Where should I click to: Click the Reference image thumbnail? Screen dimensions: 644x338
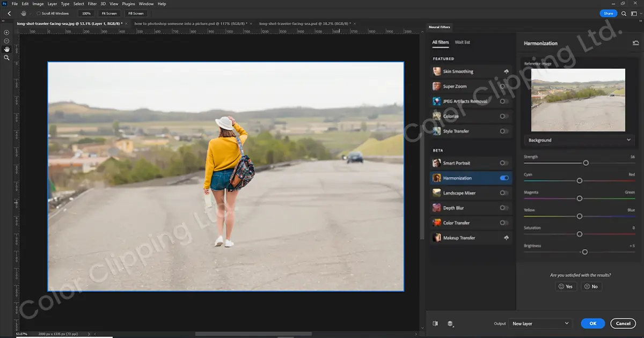click(578, 100)
